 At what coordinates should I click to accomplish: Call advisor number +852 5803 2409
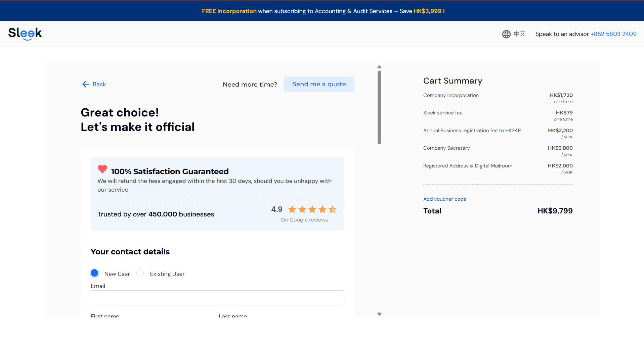point(613,34)
